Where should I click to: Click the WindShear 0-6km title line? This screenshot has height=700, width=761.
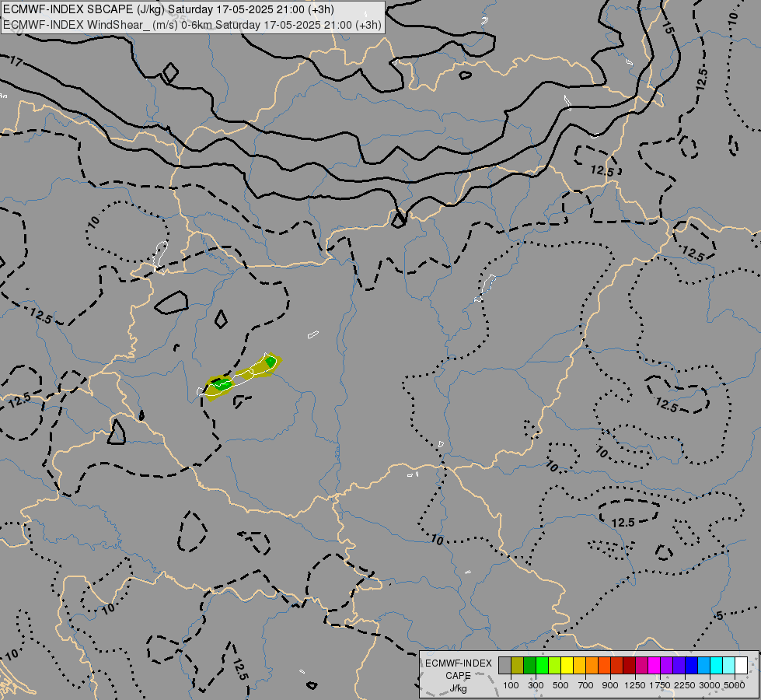pos(192,25)
